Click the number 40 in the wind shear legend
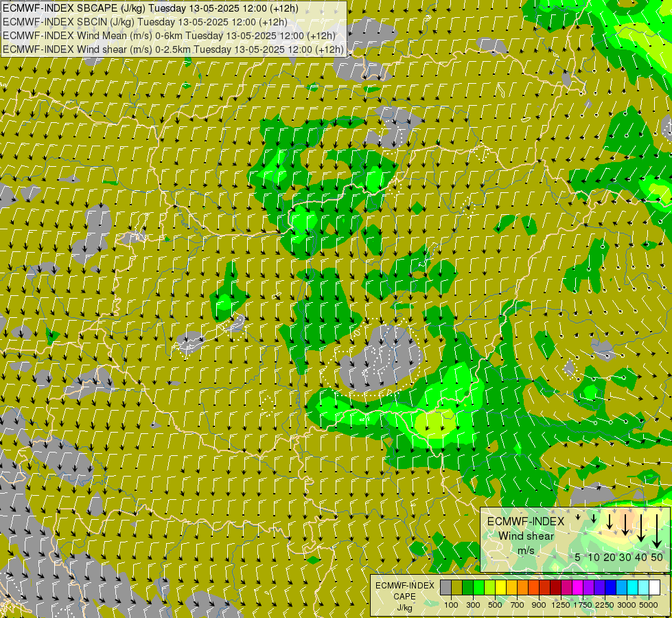The image size is (672, 618). point(640,557)
